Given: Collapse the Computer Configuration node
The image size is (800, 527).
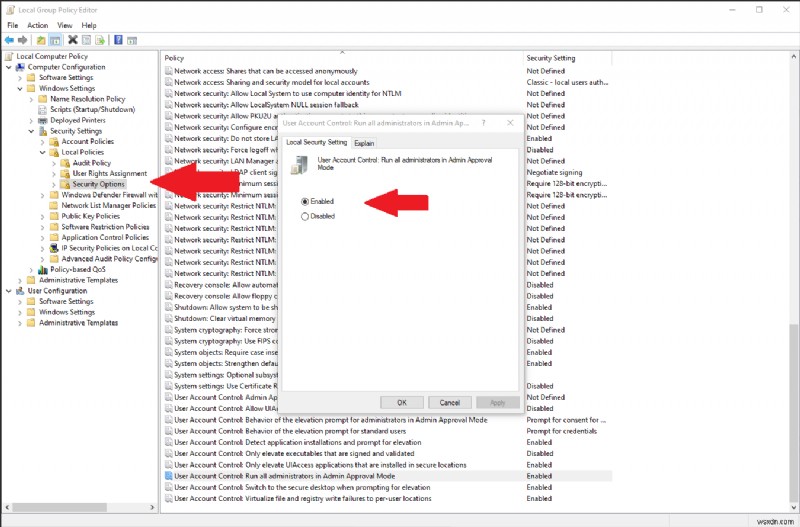Looking at the screenshot, I should coord(9,67).
